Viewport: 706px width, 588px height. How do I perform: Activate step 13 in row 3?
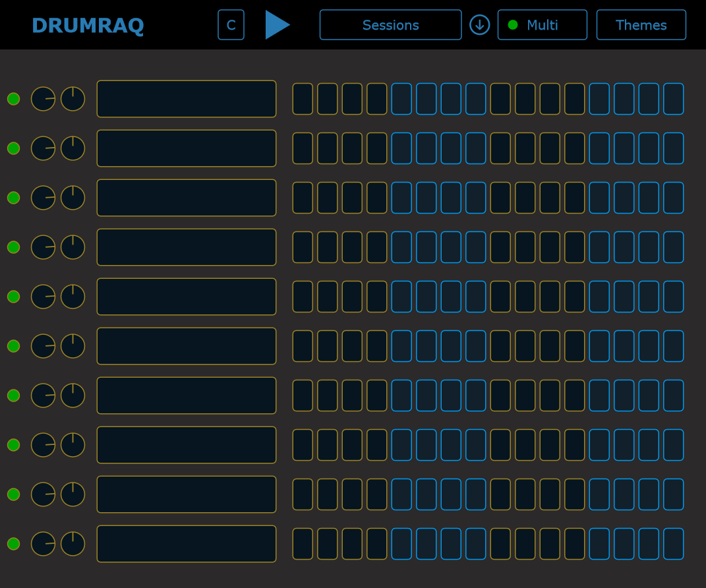(x=599, y=198)
